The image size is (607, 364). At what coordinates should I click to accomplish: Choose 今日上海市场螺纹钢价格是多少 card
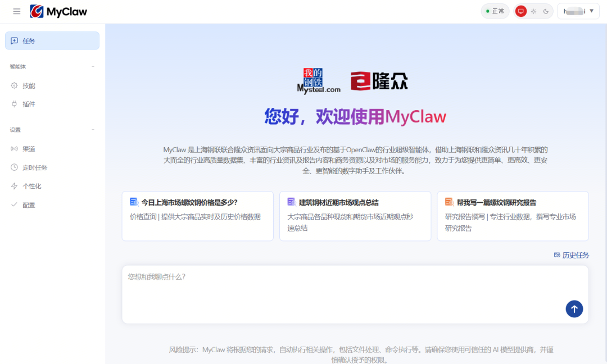click(x=197, y=216)
